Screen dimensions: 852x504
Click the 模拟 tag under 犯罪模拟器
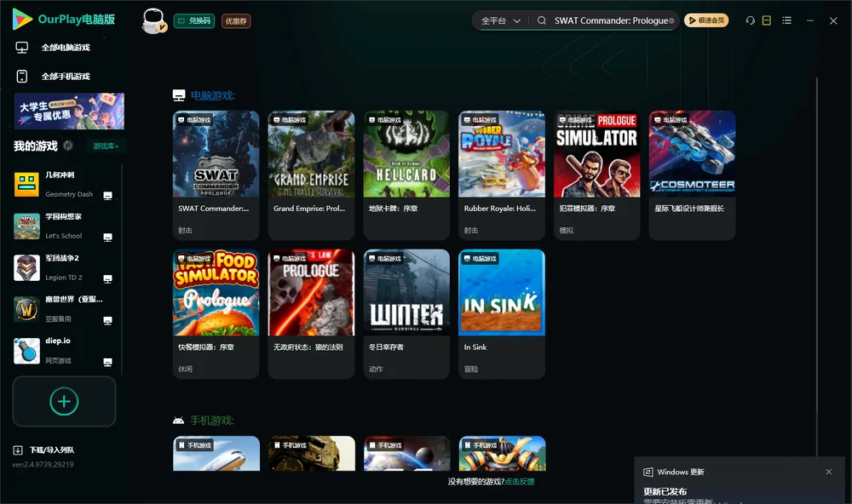click(567, 230)
